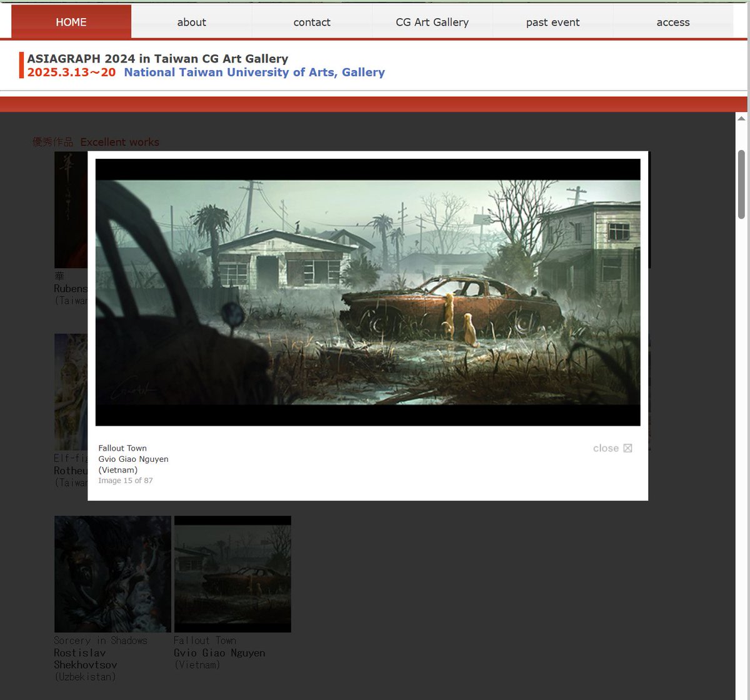Click the (Uzbekistan) country label
750x700 pixels.
click(85, 677)
